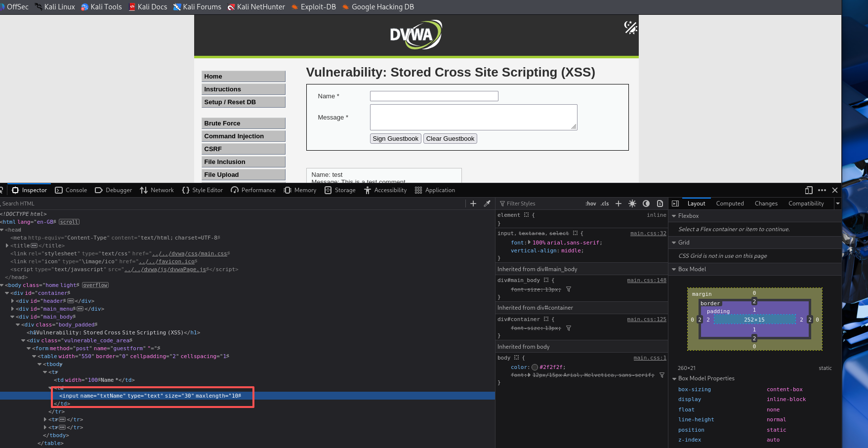This screenshot has height=448, width=868.
Task: Open the sidebar tabs overflow dropdown
Action: tap(838, 204)
